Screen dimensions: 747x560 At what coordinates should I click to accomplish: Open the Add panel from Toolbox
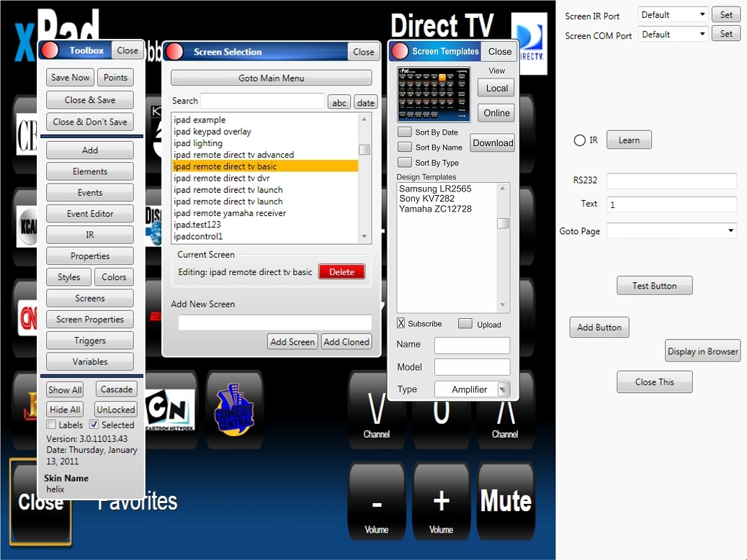point(90,150)
